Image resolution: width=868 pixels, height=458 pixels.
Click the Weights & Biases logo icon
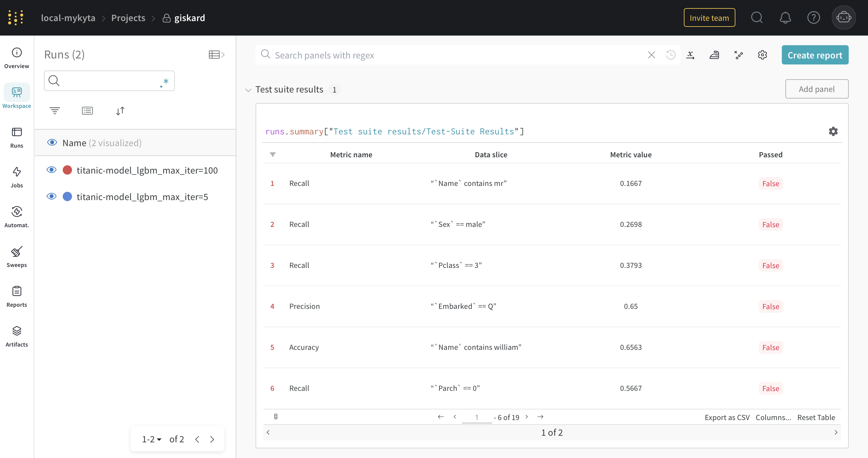click(15, 17)
